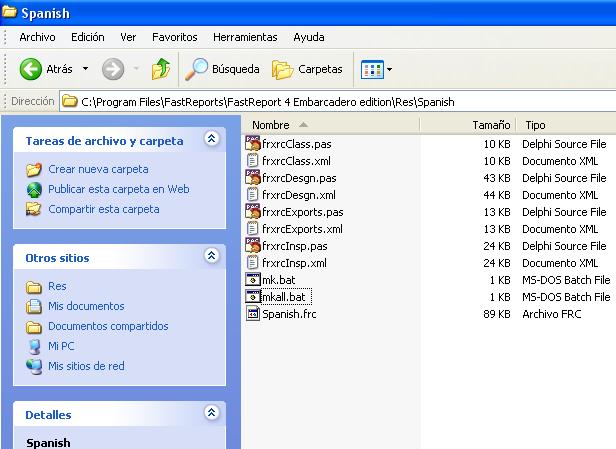This screenshot has height=449, width=616.
Task: Collapse the Tareas de archivo y carpeta panel
Action: click(x=210, y=140)
